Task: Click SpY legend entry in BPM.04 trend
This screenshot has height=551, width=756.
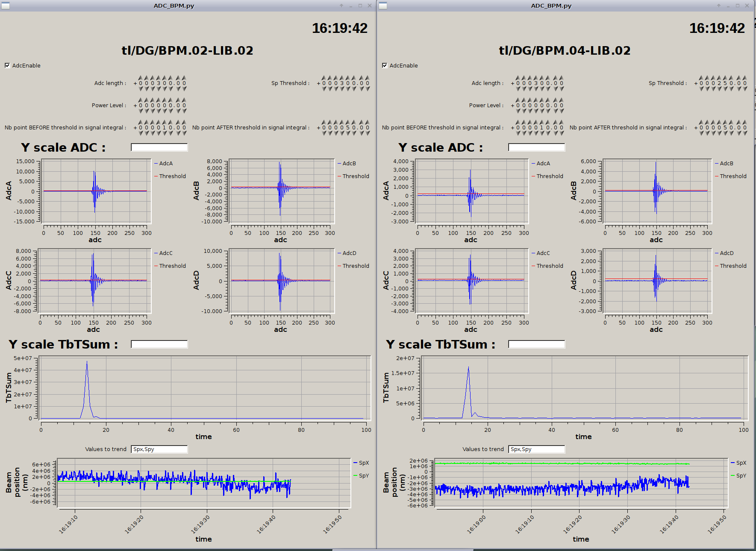Action: coord(741,476)
